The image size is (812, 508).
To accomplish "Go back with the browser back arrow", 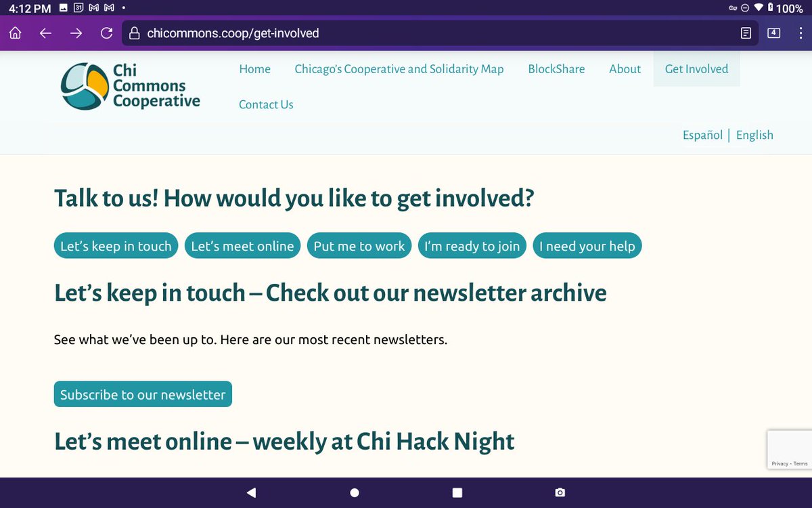I will [x=45, y=33].
